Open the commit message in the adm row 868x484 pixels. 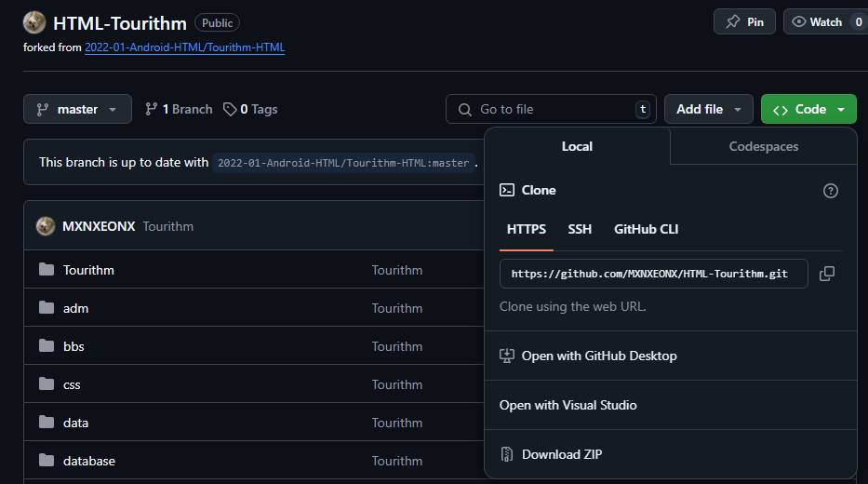pyautogui.click(x=397, y=308)
